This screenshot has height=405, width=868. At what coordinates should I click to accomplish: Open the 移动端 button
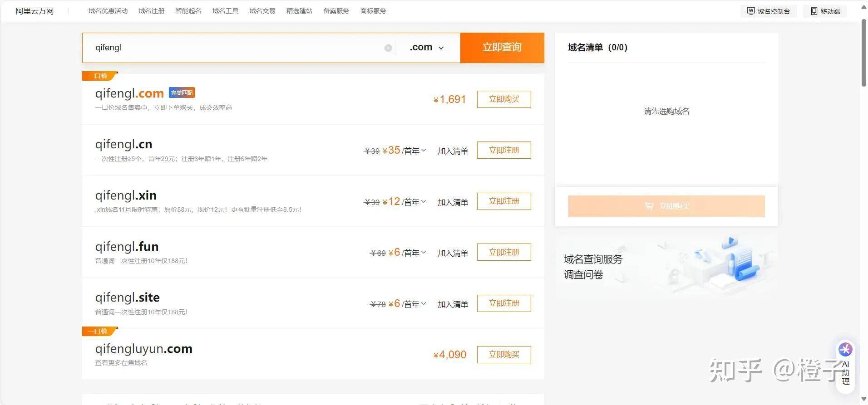click(x=825, y=11)
